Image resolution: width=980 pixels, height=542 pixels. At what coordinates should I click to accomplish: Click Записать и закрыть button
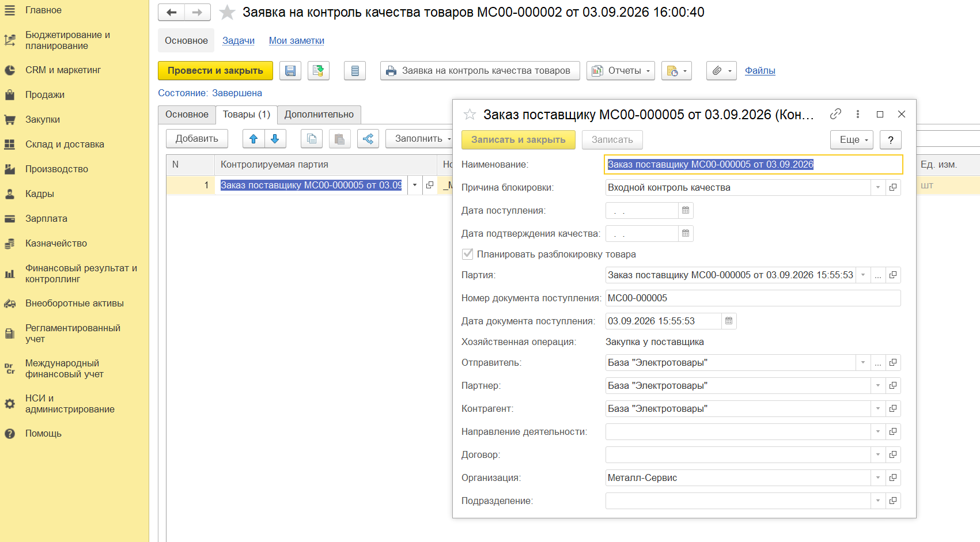(519, 139)
